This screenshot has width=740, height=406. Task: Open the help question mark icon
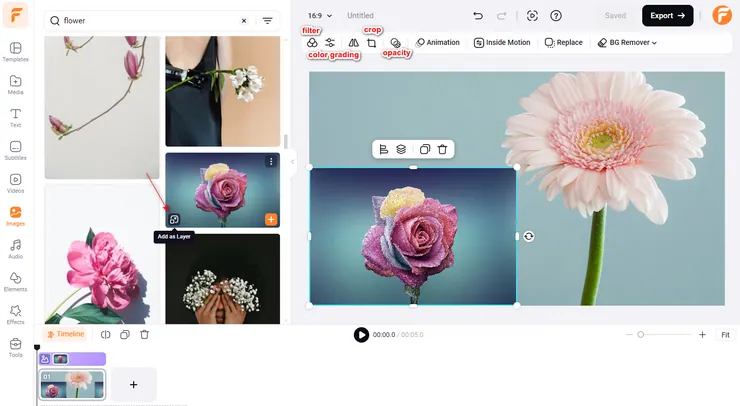point(556,16)
